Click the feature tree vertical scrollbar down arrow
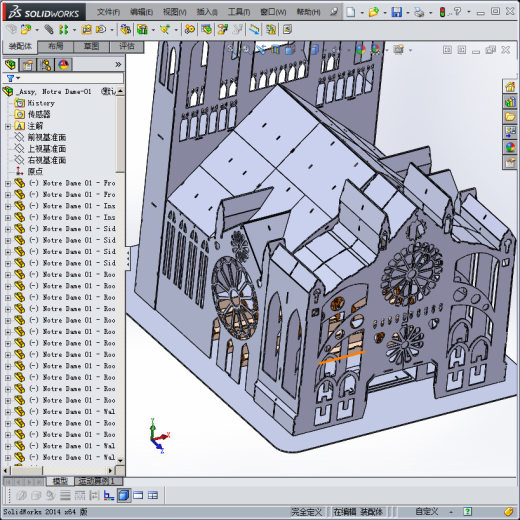 tap(120, 461)
